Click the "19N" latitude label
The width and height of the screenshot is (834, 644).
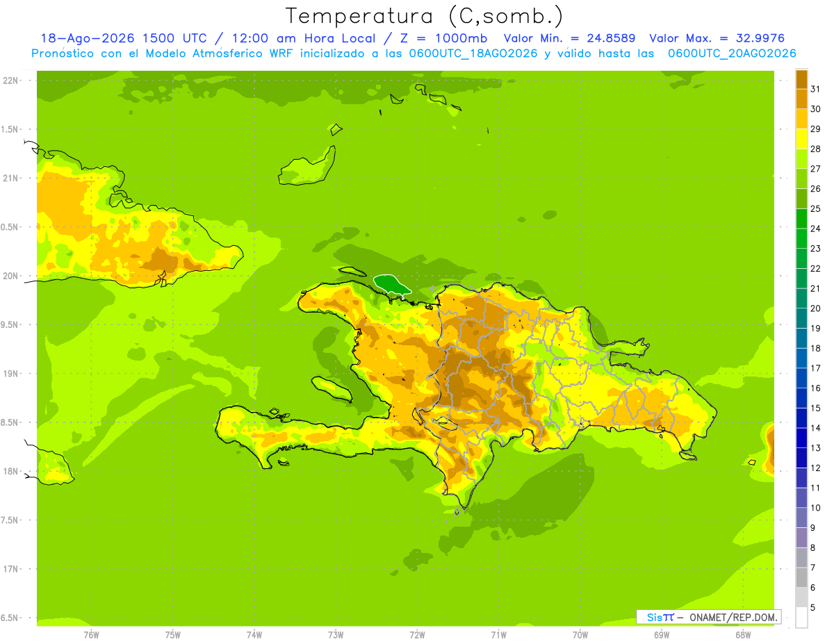coord(12,374)
